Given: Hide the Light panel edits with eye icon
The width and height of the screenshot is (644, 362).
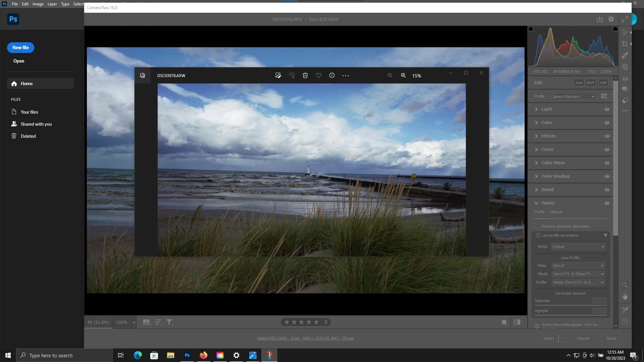Looking at the screenshot, I should coord(607,109).
